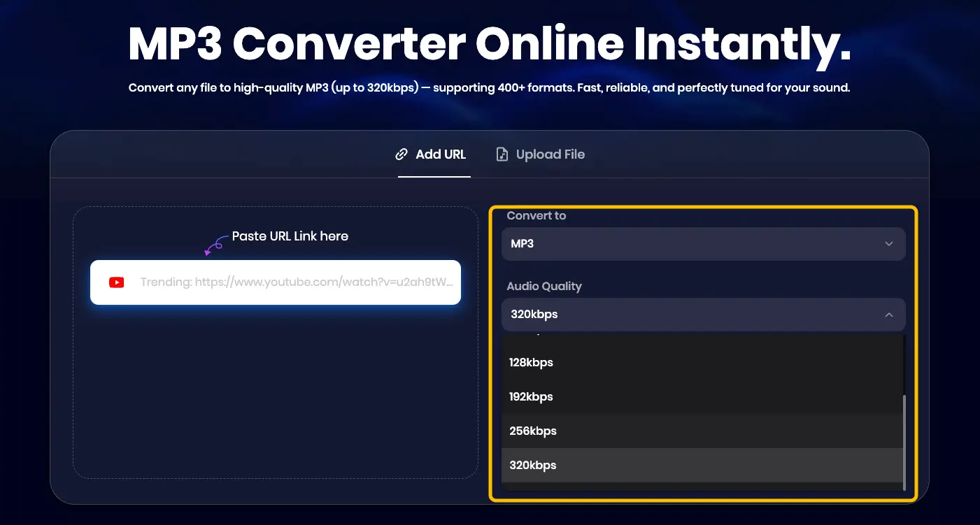Select the highlighted 320kbps list option
The image size is (980, 525).
coord(533,465)
